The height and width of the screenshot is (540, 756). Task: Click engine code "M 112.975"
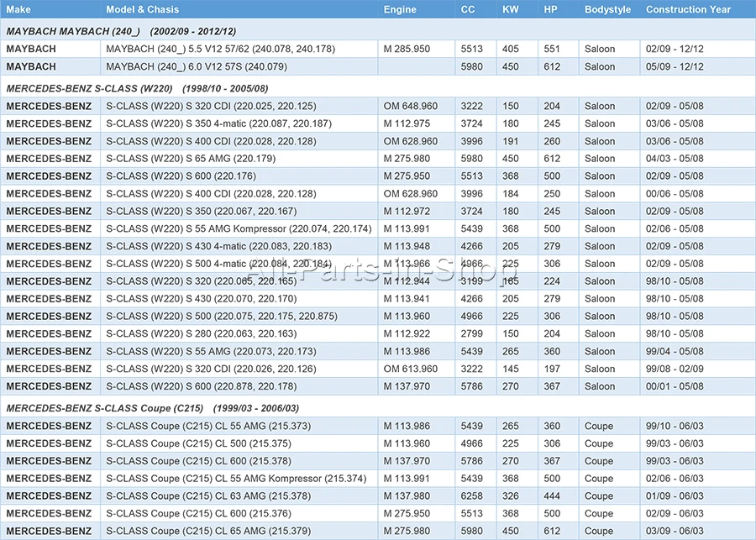point(407,123)
